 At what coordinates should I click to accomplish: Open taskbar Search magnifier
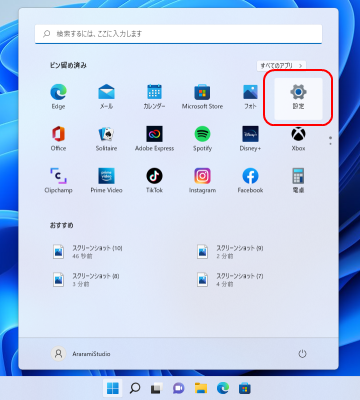[135, 388]
